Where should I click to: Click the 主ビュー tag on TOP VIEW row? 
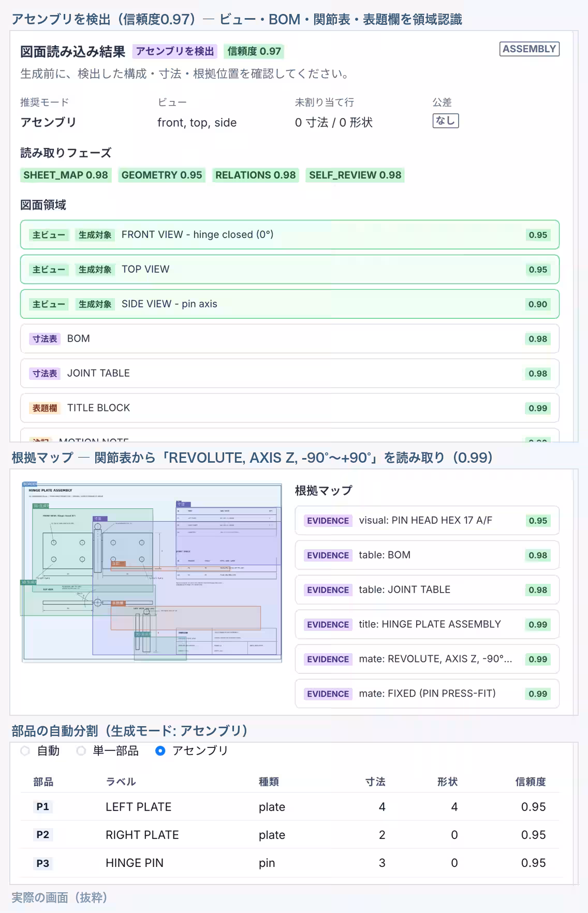49,270
